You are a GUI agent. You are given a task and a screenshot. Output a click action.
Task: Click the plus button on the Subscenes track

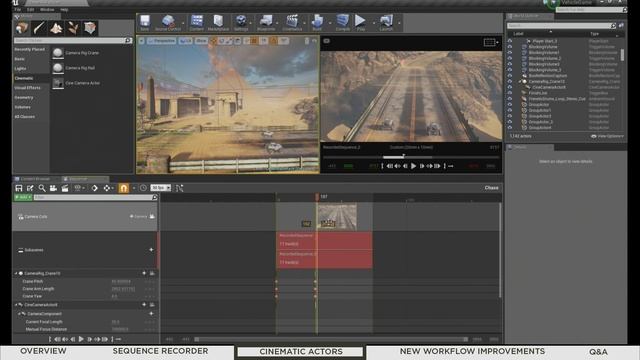(x=151, y=250)
